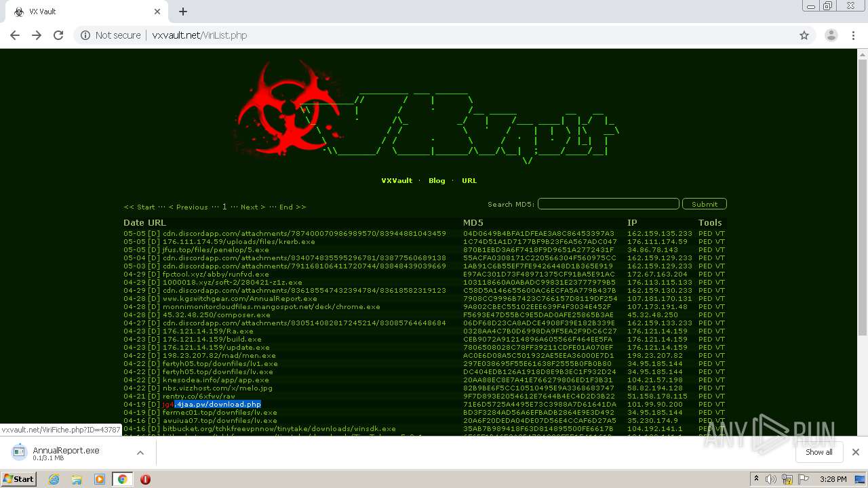The height and width of the screenshot is (488, 868).
Task: Expand AnnualReport.exe download options chevron
Action: click(x=140, y=453)
